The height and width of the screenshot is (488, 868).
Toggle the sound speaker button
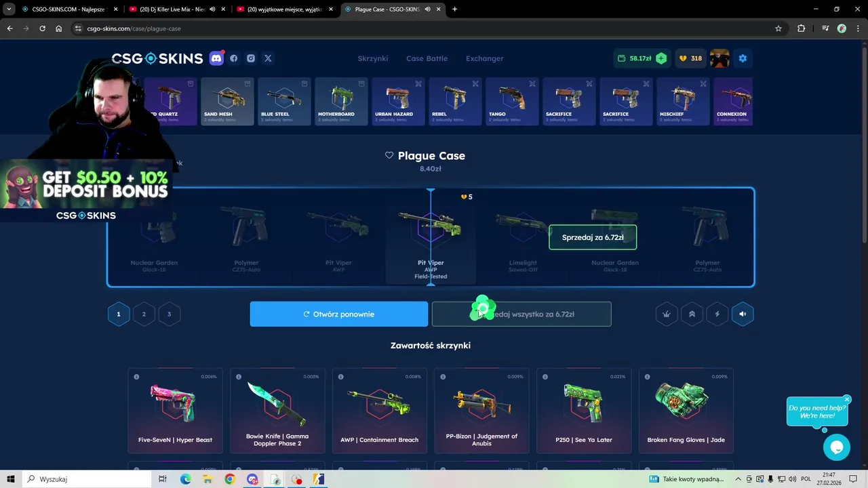click(x=743, y=314)
